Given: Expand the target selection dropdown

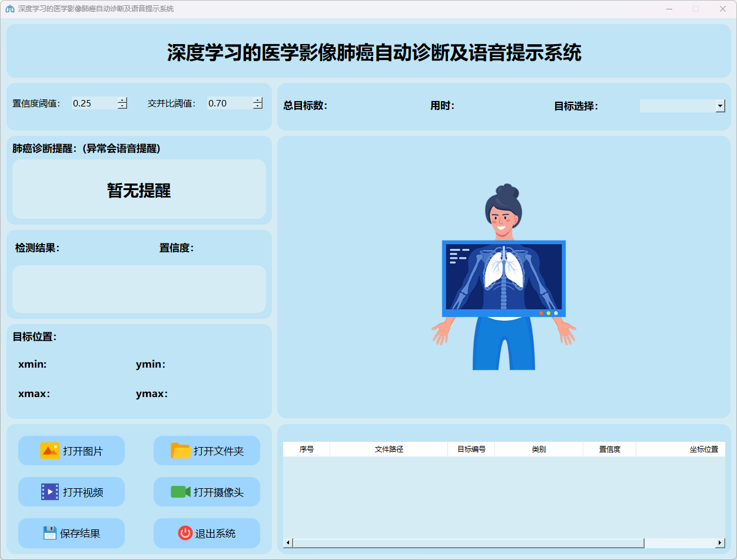Looking at the screenshot, I should tap(720, 106).
